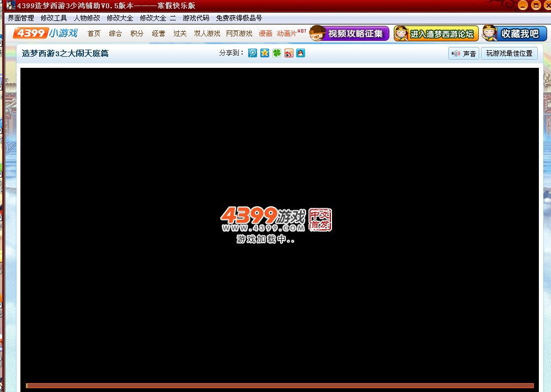Minimize the 4399造梦西游3 helper window
This screenshot has height=392, width=551.
[523, 6]
